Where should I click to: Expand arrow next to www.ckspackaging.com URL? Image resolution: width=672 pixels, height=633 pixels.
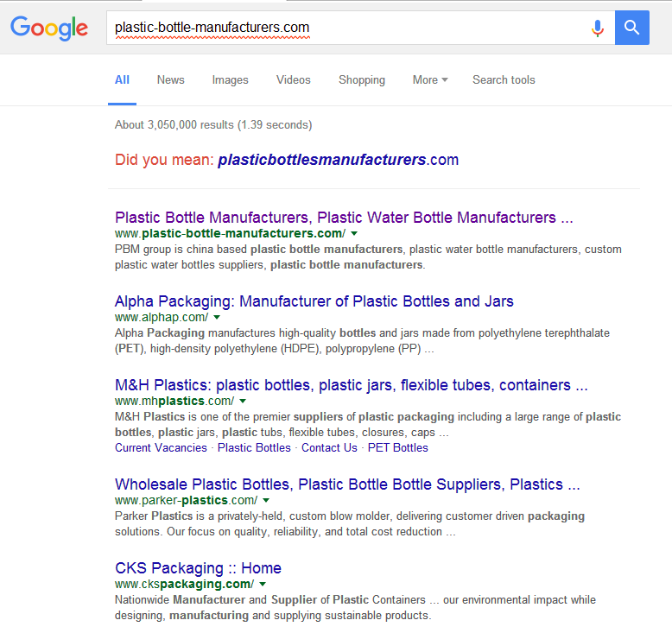click(263, 584)
